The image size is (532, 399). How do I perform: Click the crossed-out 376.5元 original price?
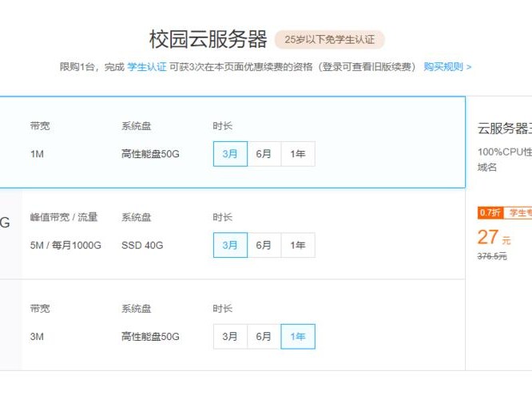(492, 256)
